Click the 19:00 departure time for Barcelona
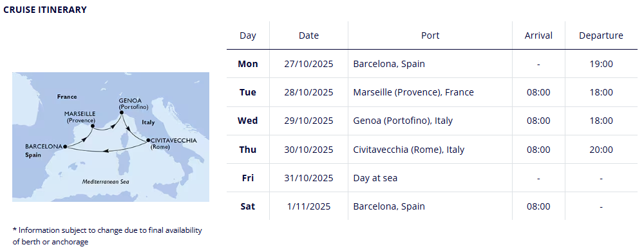The width and height of the screenshot is (644, 247). [x=601, y=64]
